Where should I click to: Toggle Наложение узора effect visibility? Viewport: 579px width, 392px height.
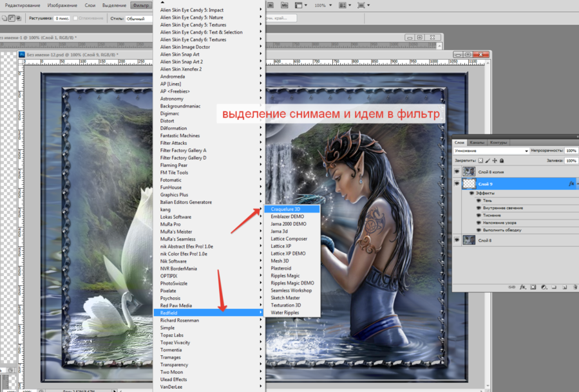pyautogui.click(x=479, y=223)
